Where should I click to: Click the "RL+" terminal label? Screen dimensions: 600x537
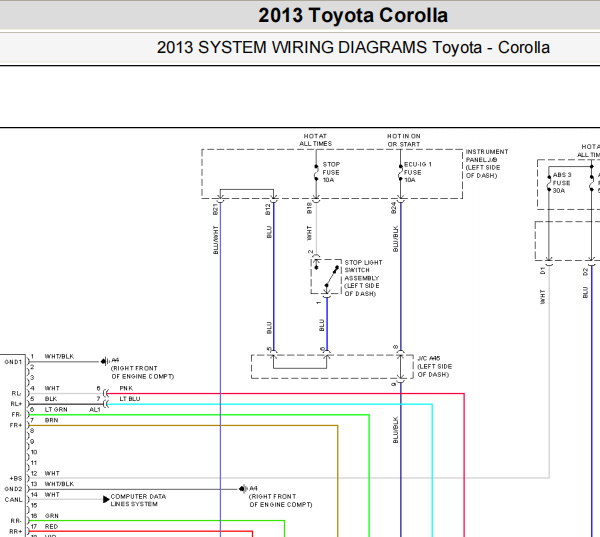coord(16,404)
